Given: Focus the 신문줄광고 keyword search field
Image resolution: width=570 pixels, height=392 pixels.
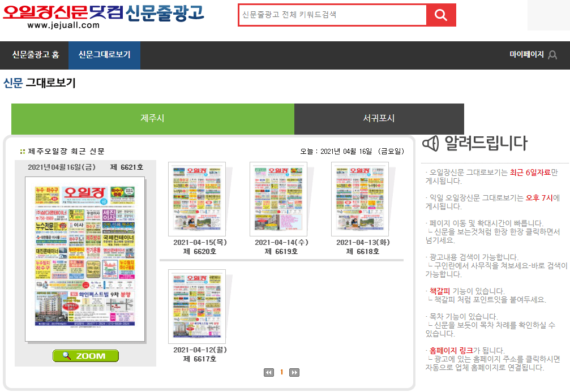Looking at the screenshot, I should tap(332, 15).
